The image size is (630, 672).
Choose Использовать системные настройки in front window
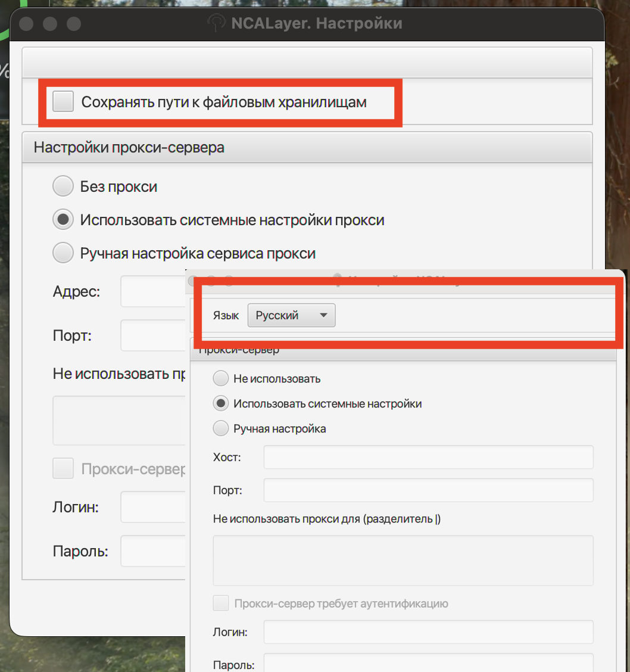221,404
